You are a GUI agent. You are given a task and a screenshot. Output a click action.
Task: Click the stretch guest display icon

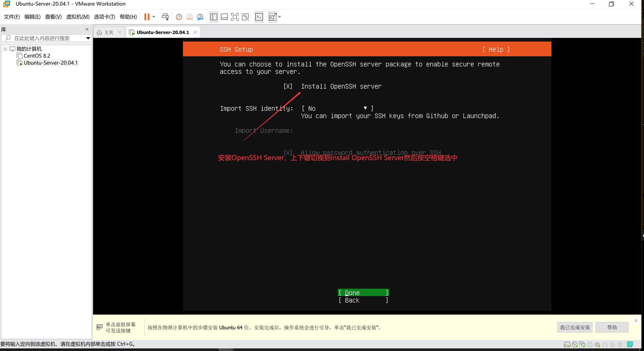[273, 17]
